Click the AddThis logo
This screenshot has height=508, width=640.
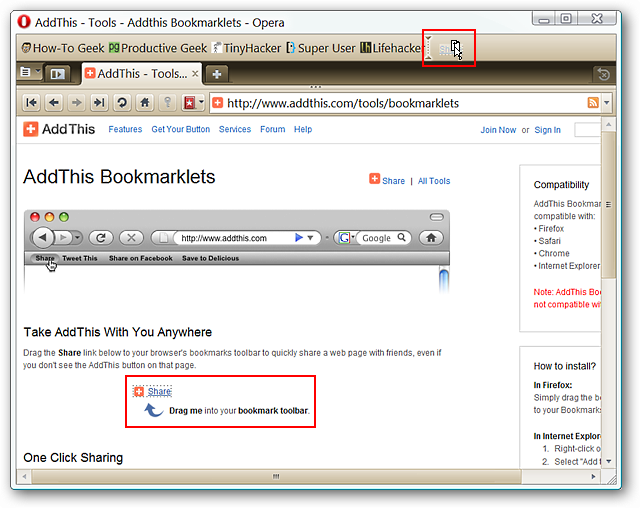click(x=59, y=129)
